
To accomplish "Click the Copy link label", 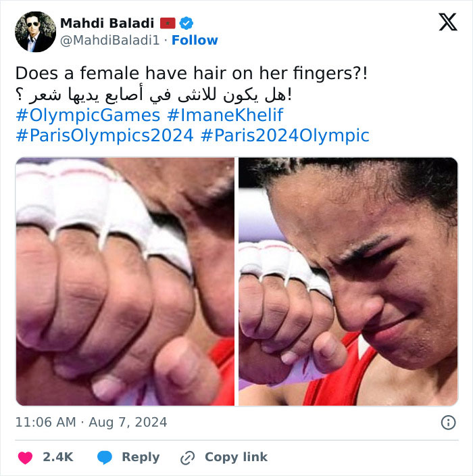I will coord(236,457).
